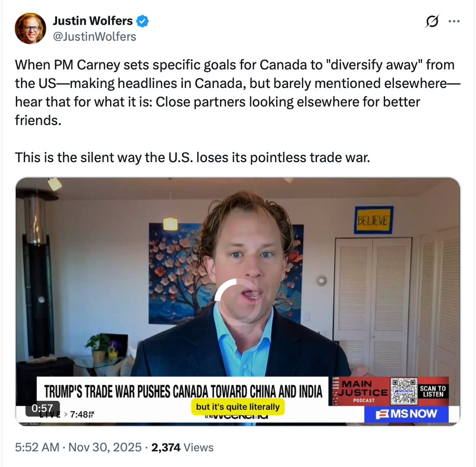View the 2,374 Views count
Screen dimensions: 476x467
pyautogui.click(x=182, y=448)
